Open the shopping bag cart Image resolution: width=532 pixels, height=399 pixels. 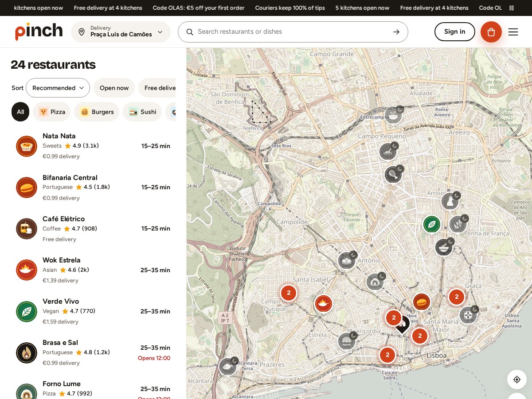pos(491,32)
